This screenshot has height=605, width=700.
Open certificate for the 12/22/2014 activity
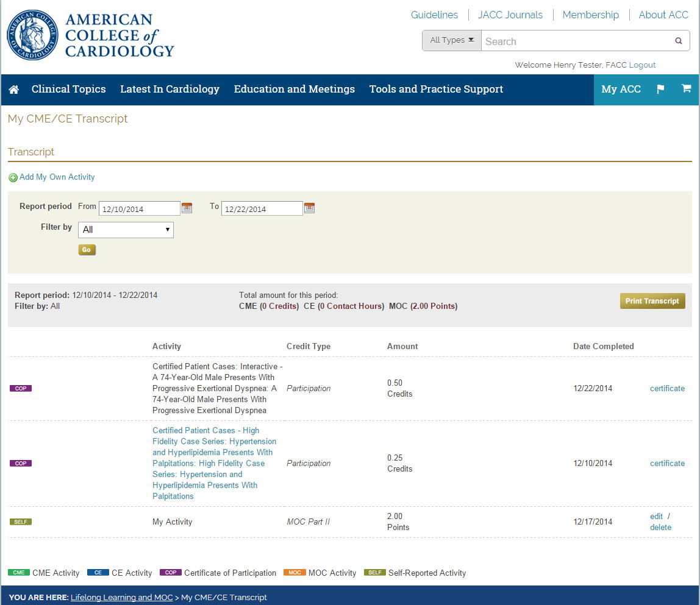point(667,389)
